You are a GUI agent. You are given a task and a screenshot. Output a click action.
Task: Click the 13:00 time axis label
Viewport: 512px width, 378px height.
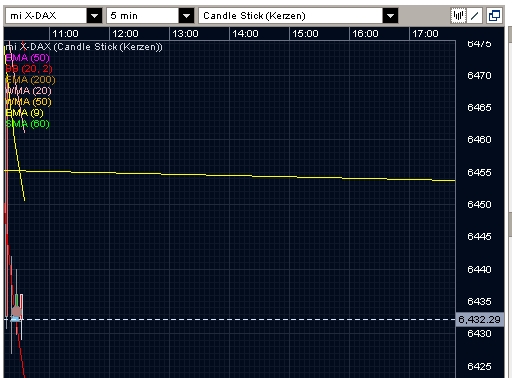coord(185,34)
